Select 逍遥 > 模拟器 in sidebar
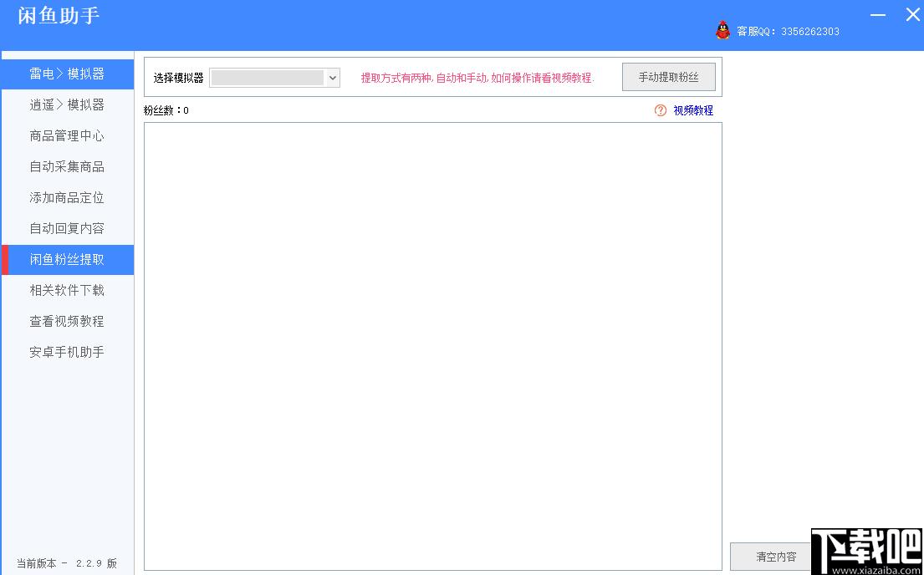The height and width of the screenshot is (575, 924). point(67,105)
